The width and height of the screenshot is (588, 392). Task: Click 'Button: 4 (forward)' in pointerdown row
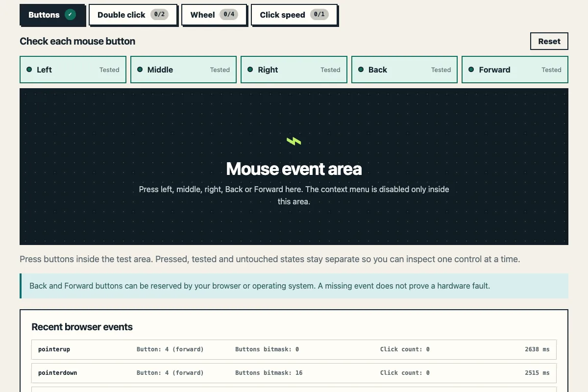tap(170, 373)
